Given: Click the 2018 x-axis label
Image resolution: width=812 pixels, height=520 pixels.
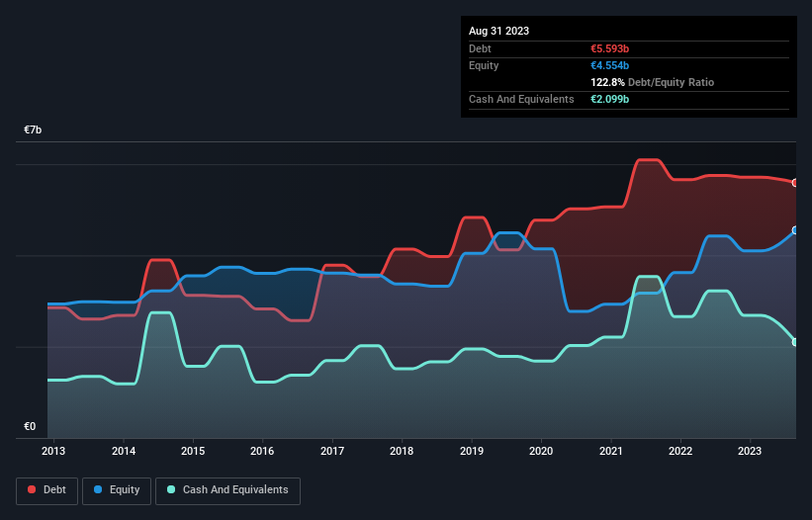Looking at the screenshot, I should 402,451.
